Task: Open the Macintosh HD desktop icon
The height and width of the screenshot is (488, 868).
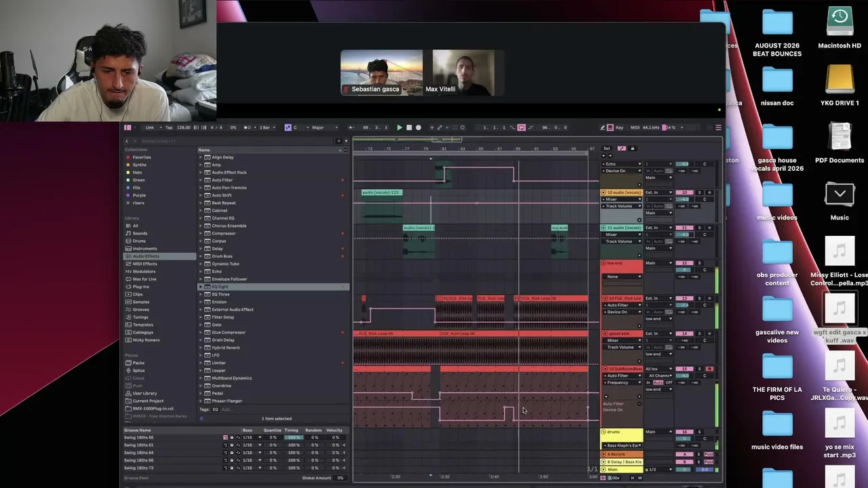Action: click(840, 28)
